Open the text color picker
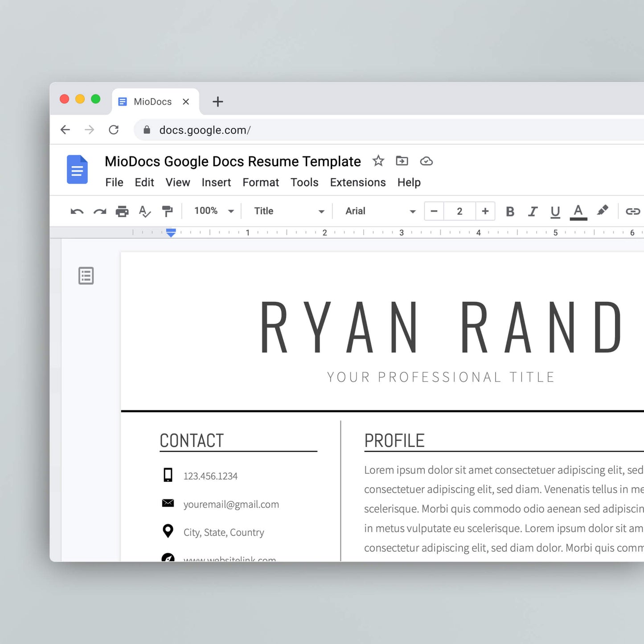Image resolution: width=644 pixels, height=644 pixels. [578, 211]
